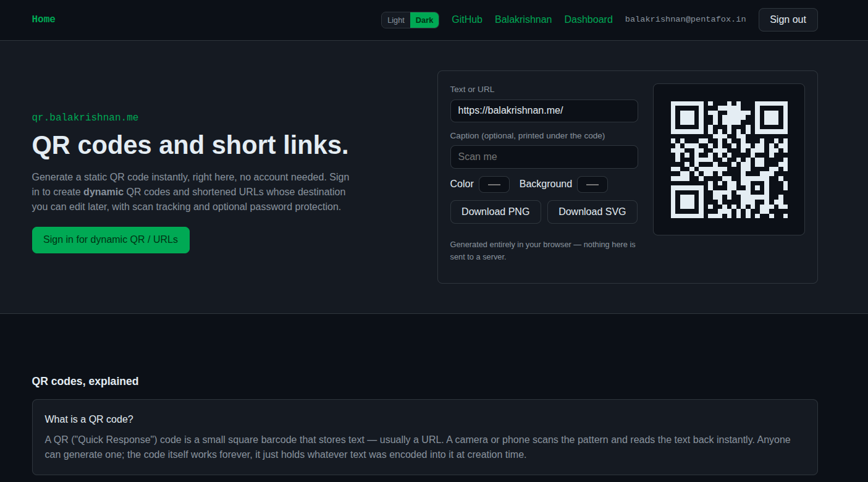Focus the Text or URL field
The width and height of the screenshot is (868, 482).
(x=544, y=111)
